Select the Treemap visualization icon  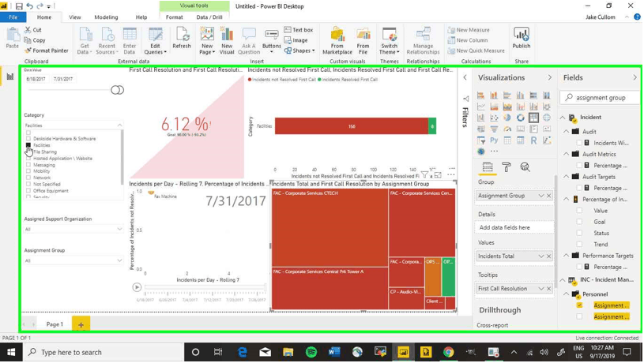coord(533,118)
